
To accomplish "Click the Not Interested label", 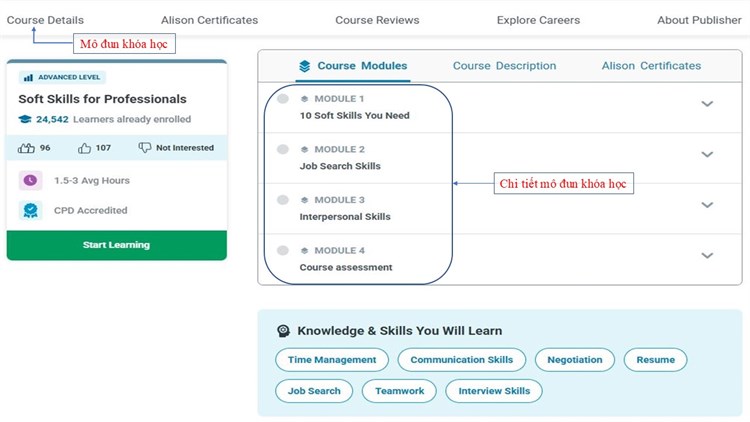I will pos(185,148).
